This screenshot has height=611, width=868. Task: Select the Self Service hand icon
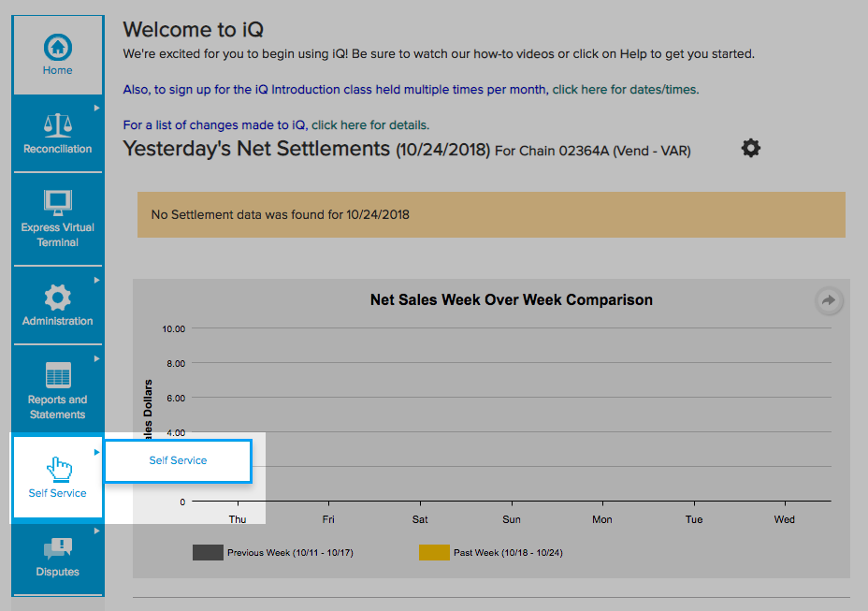click(x=59, y=469)
